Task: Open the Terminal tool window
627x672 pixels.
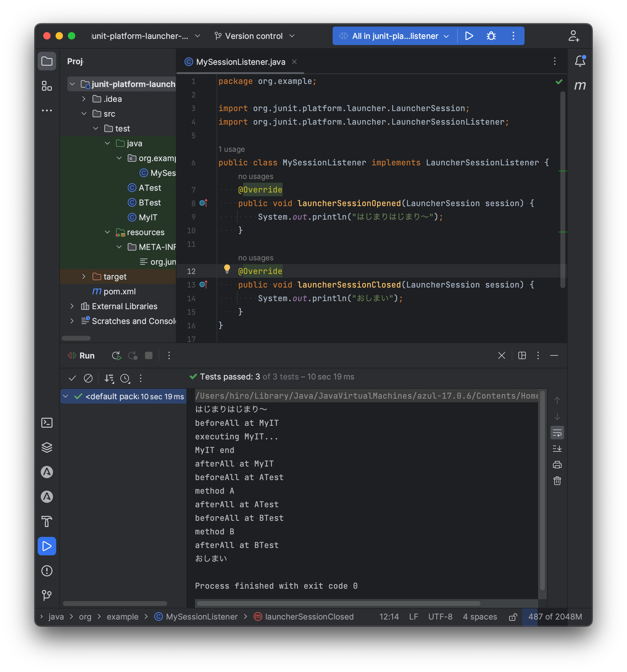Action: (47, 422)
